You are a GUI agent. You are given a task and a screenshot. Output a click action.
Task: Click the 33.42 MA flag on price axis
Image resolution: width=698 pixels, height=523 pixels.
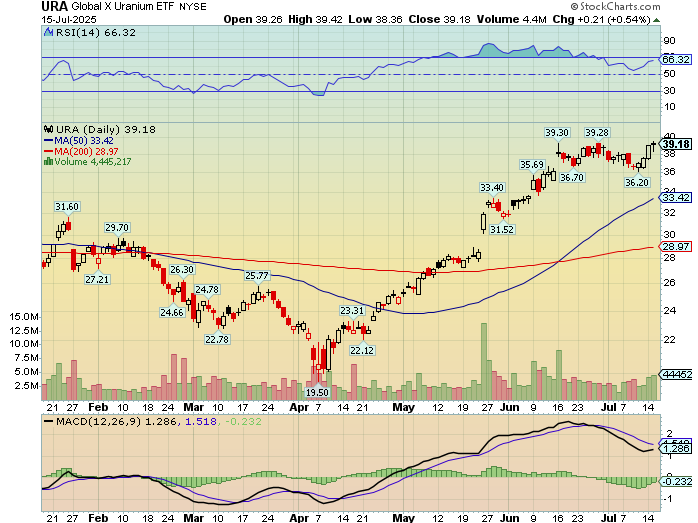pyautogui.click(x=676, y=198)
